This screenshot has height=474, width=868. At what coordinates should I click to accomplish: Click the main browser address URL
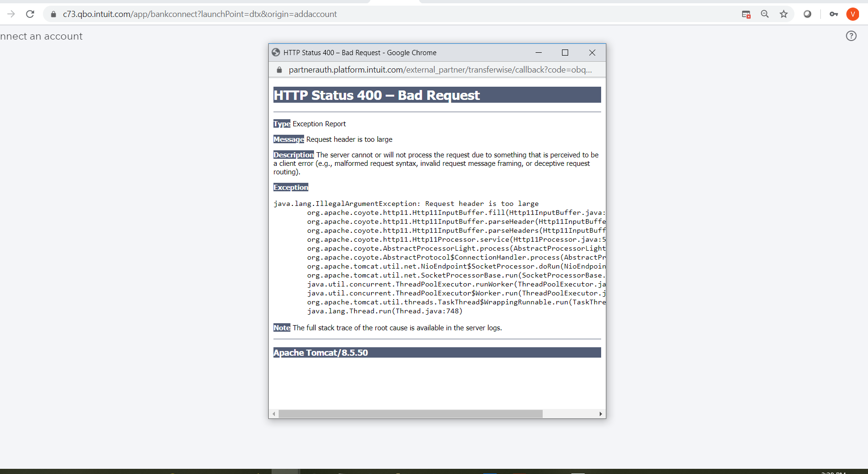pos(200,14)
